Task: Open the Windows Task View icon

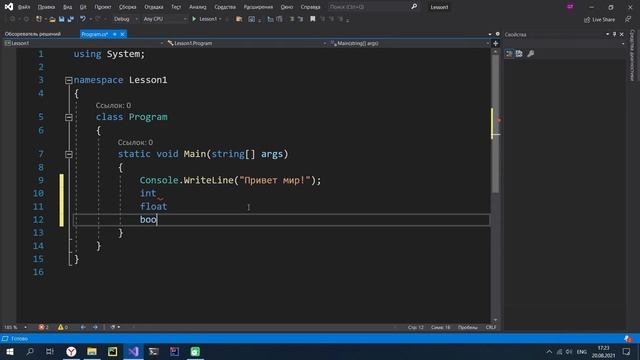Action: (x=50, y=351)
